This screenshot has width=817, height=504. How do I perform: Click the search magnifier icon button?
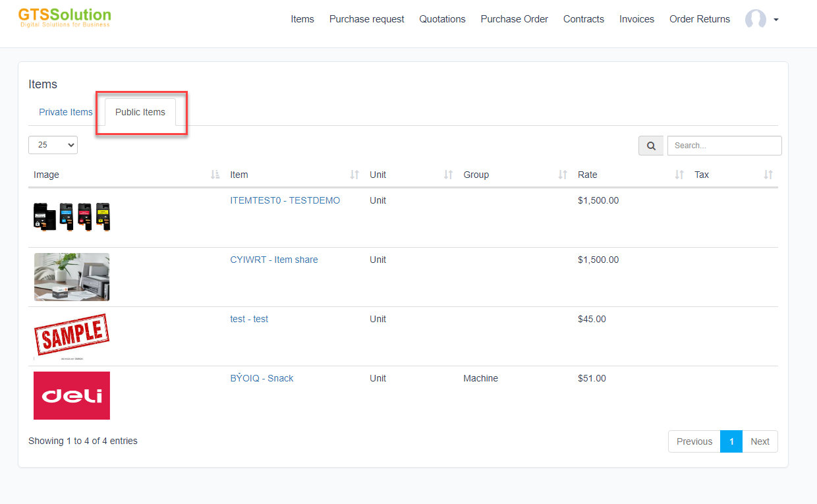(651, 146)
